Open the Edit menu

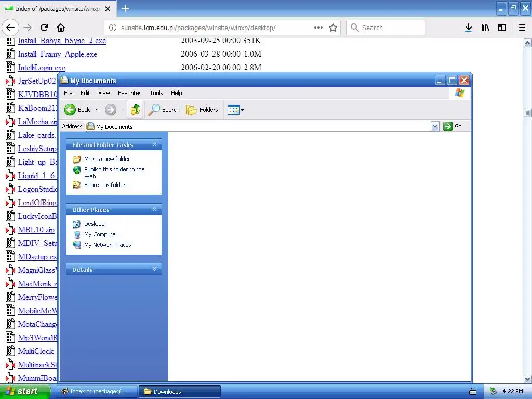[85, 93]
